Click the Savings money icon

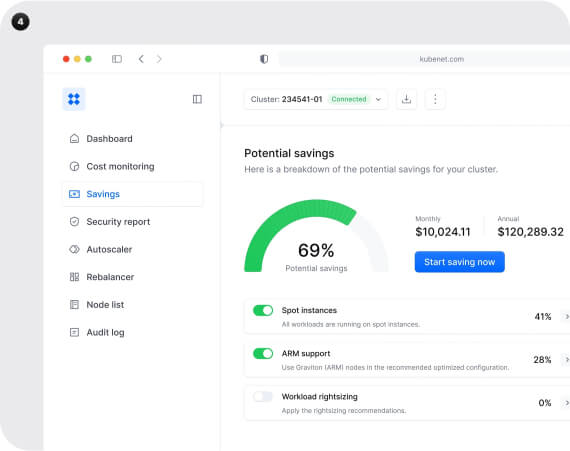74,194
